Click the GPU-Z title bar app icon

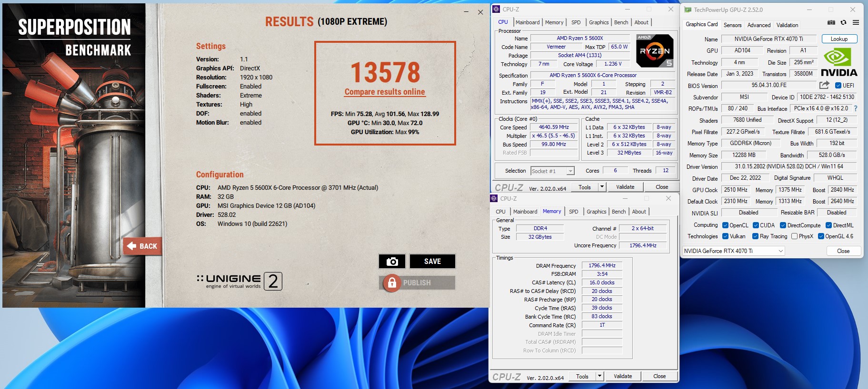click(x=688, y=10)
